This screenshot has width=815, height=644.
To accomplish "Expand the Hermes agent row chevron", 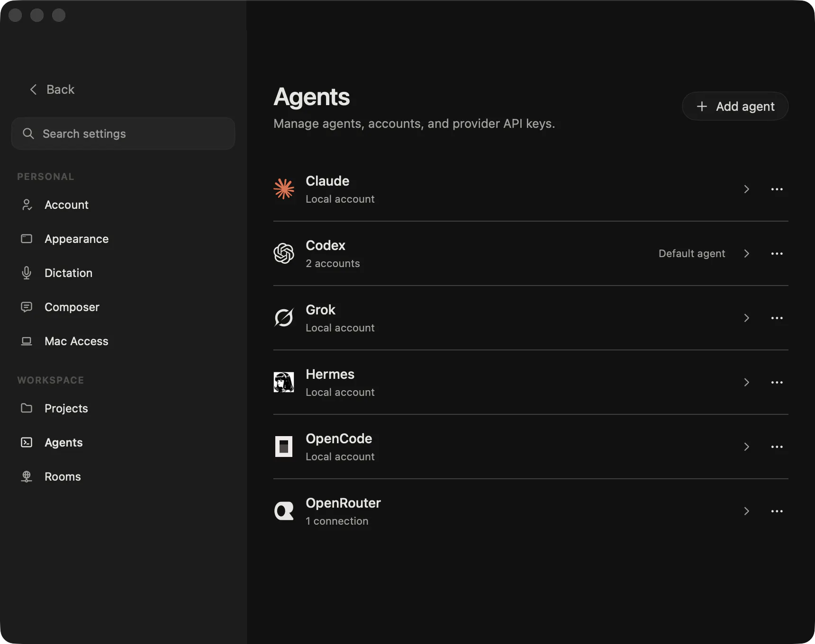I will click(x=747, y=383).
